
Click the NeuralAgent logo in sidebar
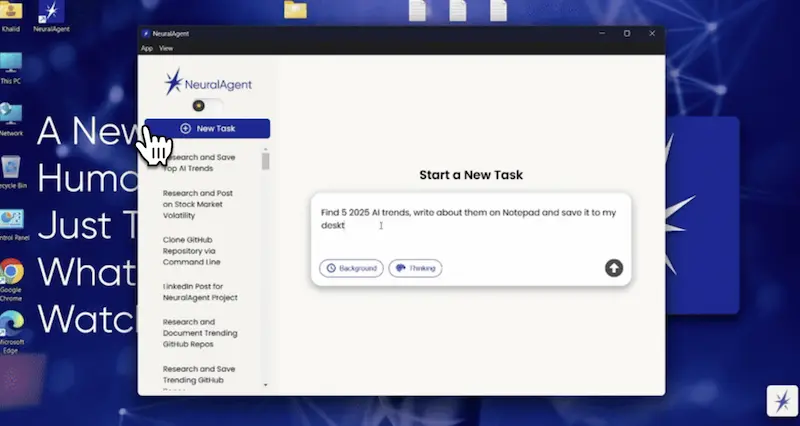click(x=207, y=83)
